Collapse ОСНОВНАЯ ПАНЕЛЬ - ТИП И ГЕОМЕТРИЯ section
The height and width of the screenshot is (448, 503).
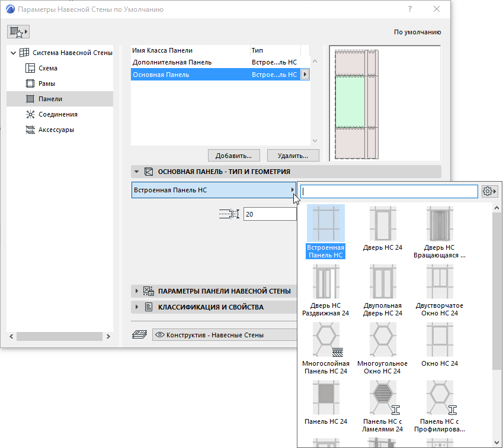click(x=136, y=172)
